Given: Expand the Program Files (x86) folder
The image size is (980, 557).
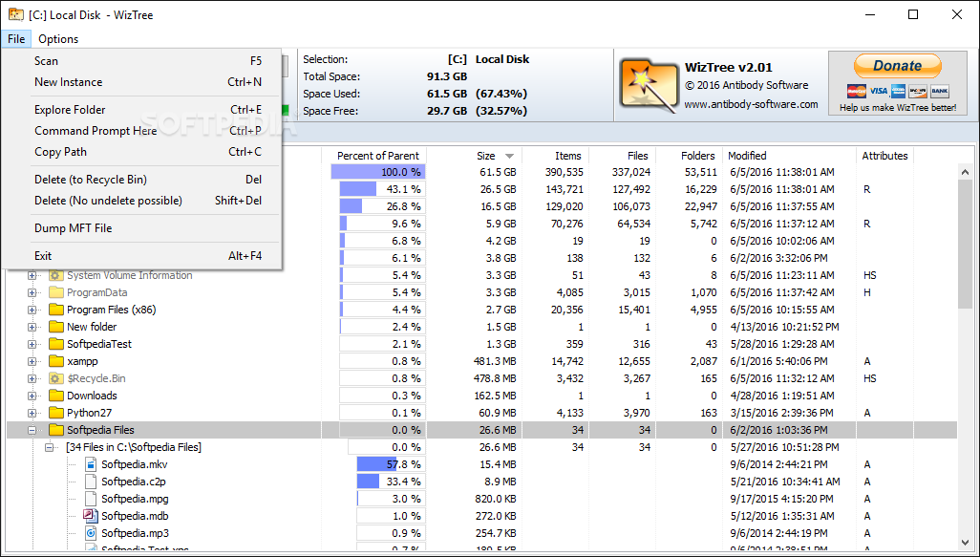Looking at the screenshot, I should pos(32,310).
